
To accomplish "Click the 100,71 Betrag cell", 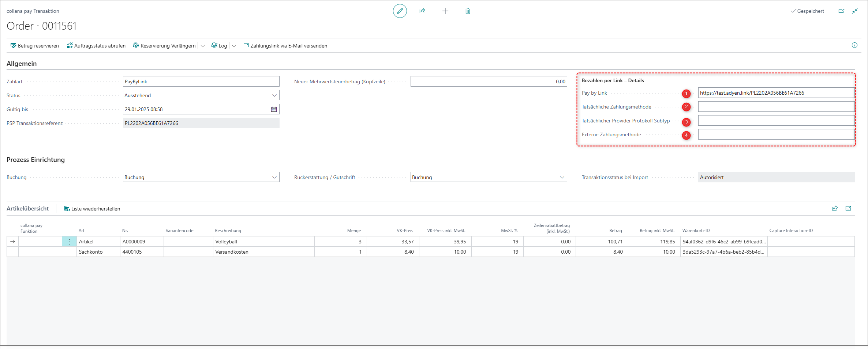I will [x=602, y=242].
